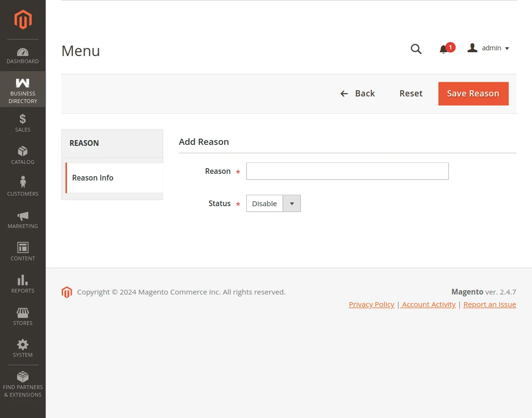Click the Magento ver. 2.4.7 text
The image size is (532, 418).
tap(484, 292)
